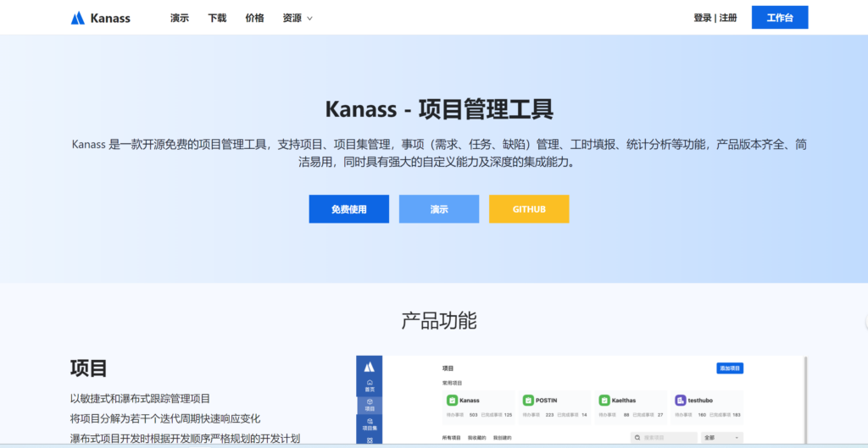Click the POSTIN project card name
Screen dimensions: 868x448
pos(548,400)
